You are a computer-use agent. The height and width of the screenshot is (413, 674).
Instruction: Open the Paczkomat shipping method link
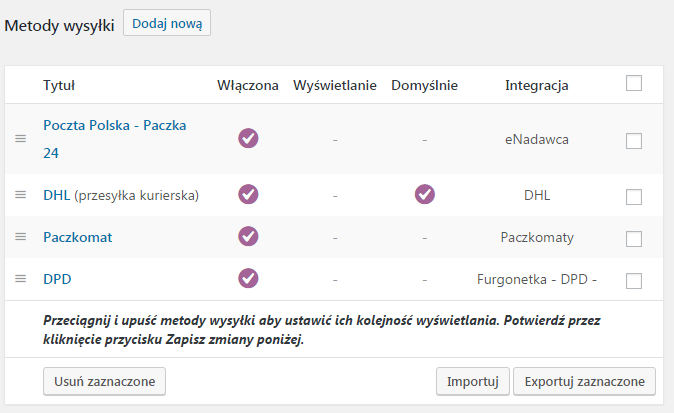tap(78, 237)
